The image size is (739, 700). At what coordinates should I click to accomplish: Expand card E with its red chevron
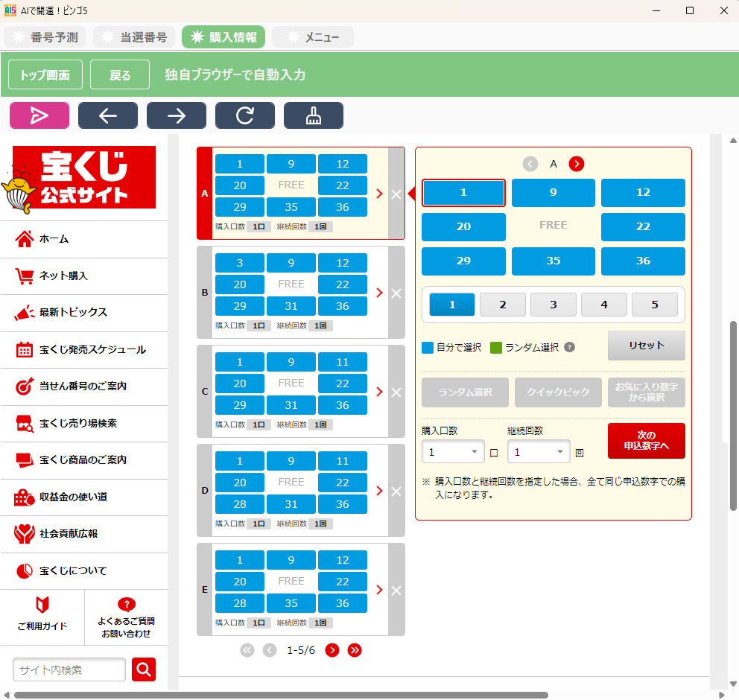pos(379,589)
